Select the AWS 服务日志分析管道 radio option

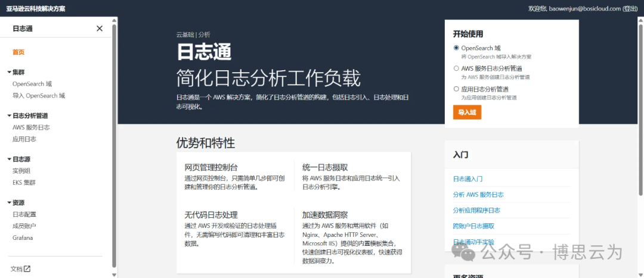pos(456,68)
